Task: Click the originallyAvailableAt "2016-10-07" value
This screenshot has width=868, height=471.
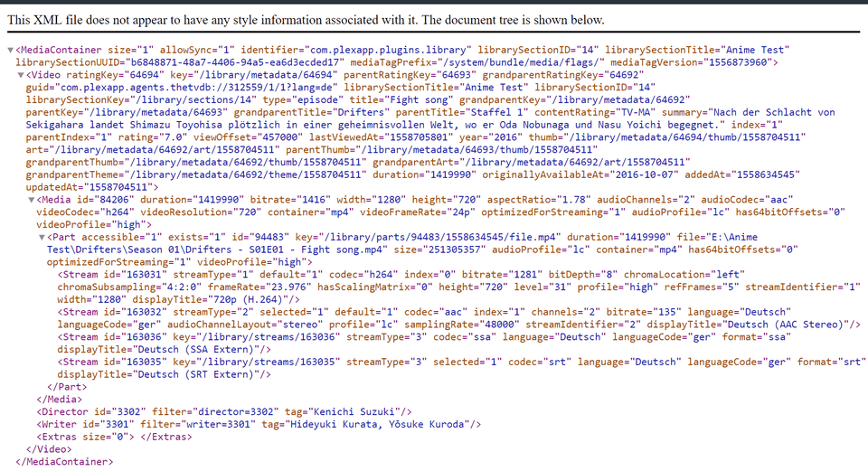Action: (644, 174)
